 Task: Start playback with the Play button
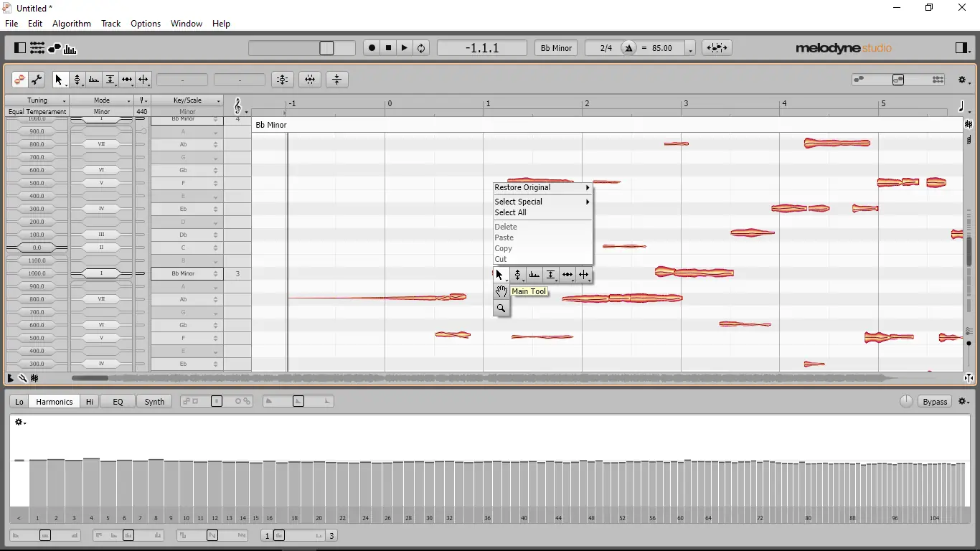point(405,48)
